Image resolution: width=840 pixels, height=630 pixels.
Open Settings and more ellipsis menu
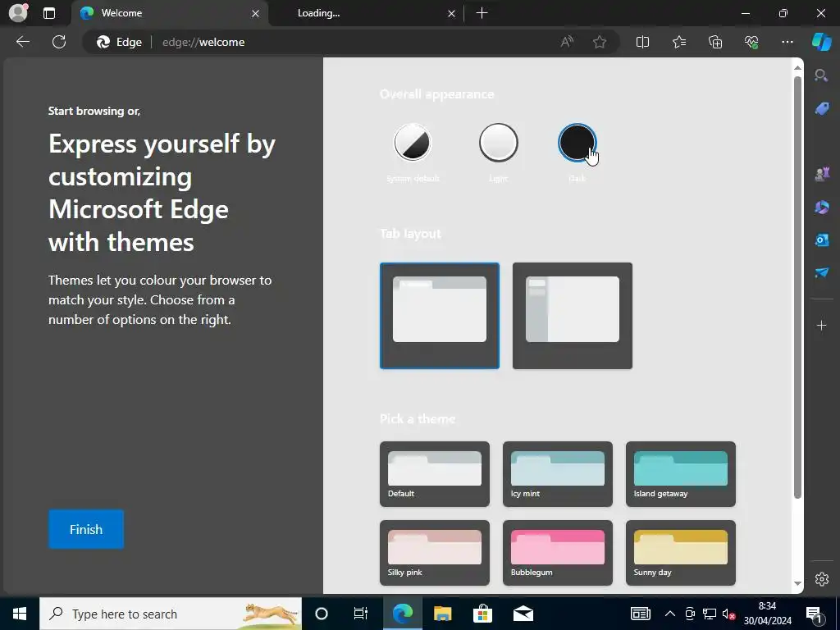tap(787, 42)
